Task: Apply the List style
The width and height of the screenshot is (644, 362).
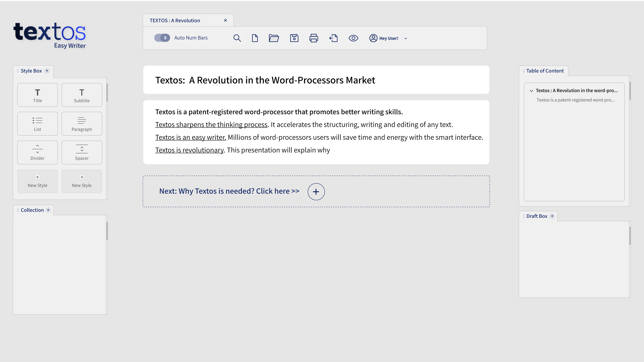Action: 37,124
